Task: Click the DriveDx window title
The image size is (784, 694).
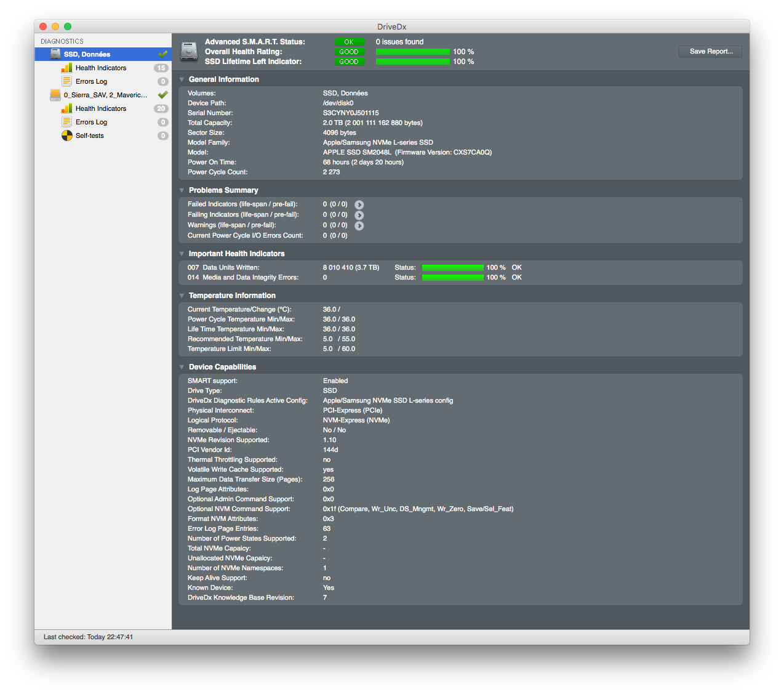Action: pos(392,26)
